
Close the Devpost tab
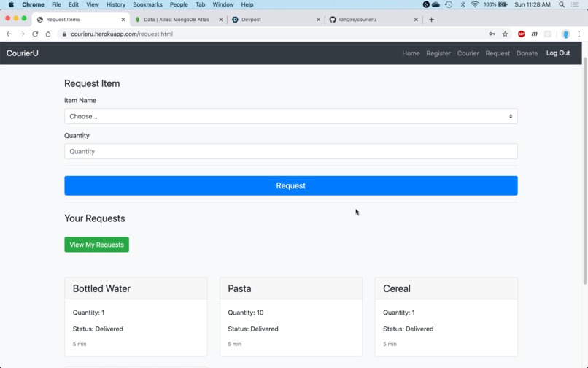(x=318, y=20)
